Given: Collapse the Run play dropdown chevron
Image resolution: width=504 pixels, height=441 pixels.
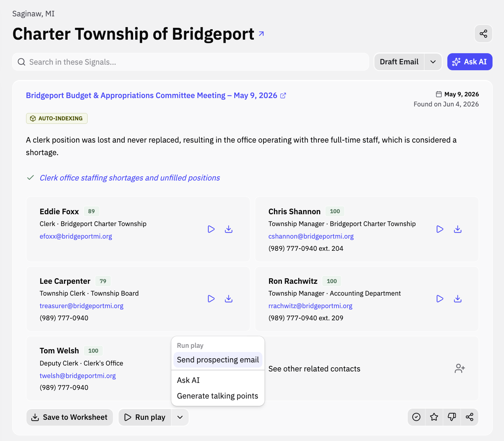Looking at the screenshot, I should [x=180, y=417].
